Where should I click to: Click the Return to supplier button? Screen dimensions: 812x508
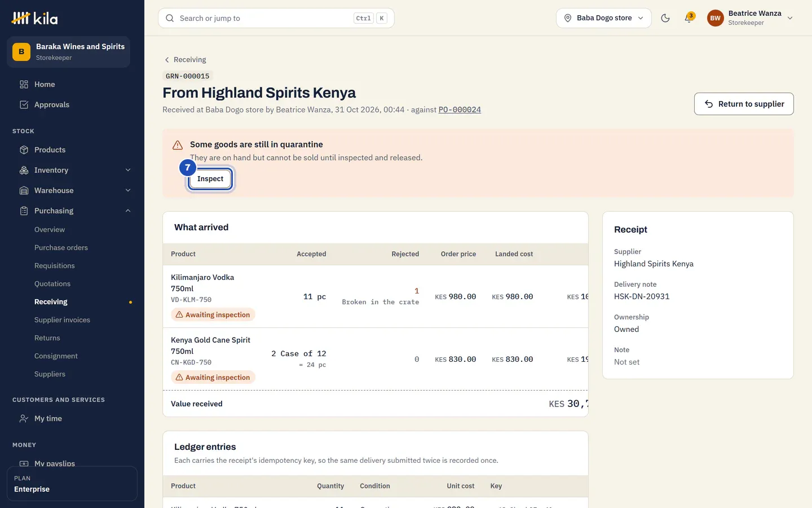pyautogui.click(x=744, y=104)
